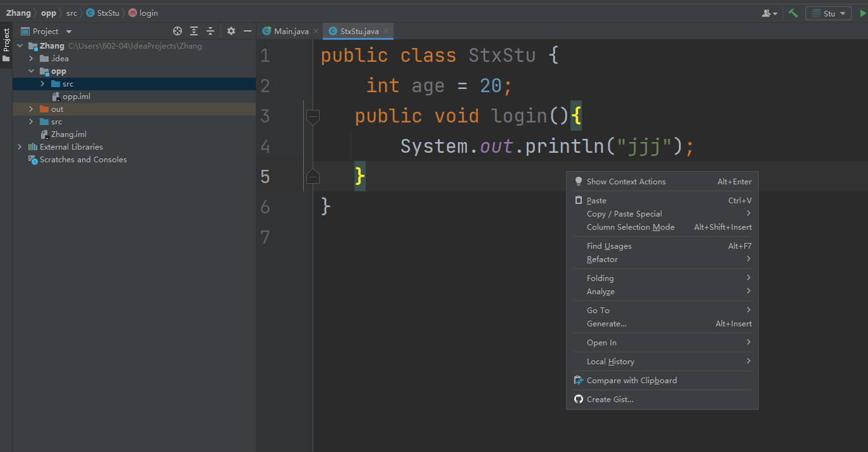This screenshot has width=868, height=452.
Task: Collapse the opp module folder
Action: tap(31, 71)
